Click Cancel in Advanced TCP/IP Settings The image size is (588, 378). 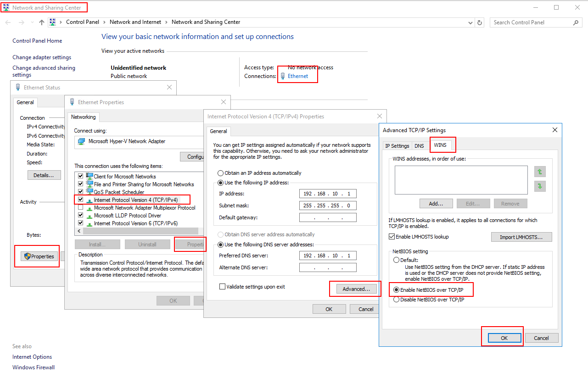541,338
